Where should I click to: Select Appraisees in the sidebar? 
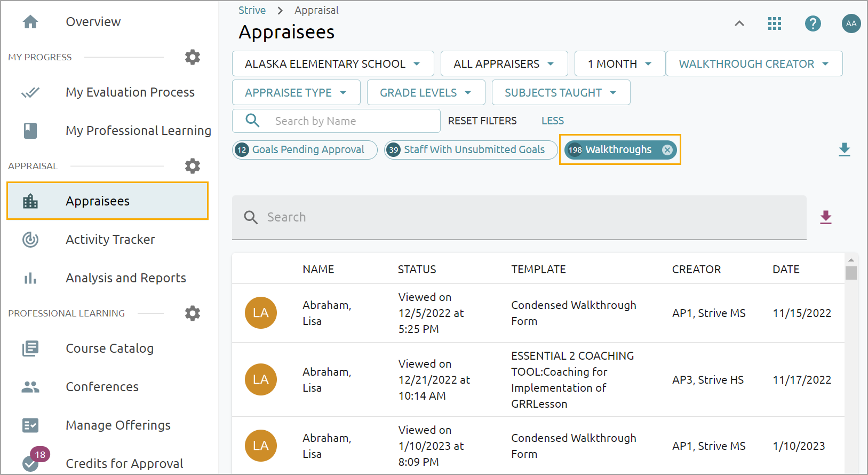[107, 201]
